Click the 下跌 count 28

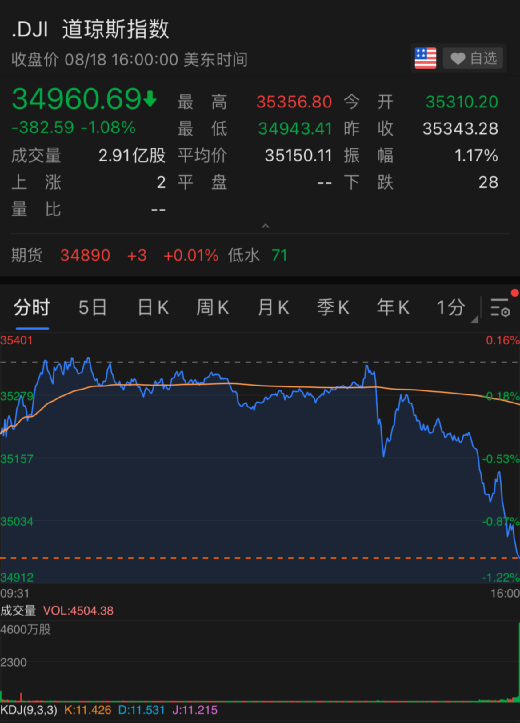[x=488, y=183]
